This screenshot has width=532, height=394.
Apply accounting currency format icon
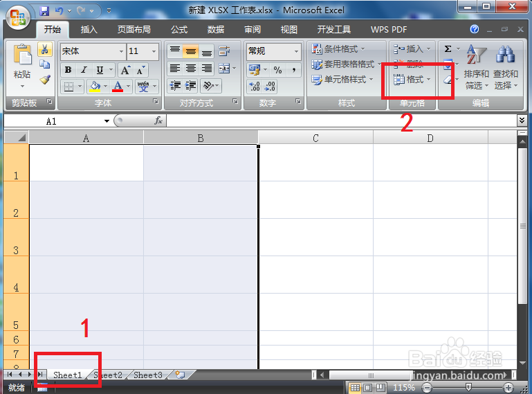pyautogui.click(x=255, y=70)
